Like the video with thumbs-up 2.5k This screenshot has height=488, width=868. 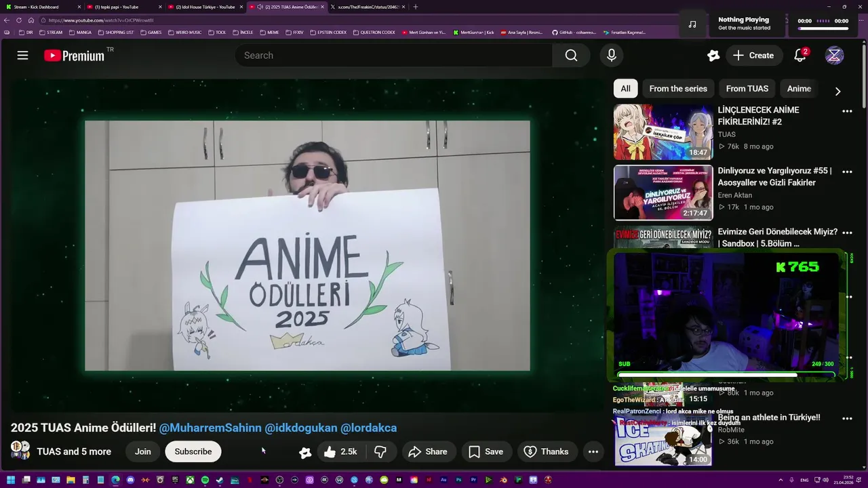coord(340,451)
